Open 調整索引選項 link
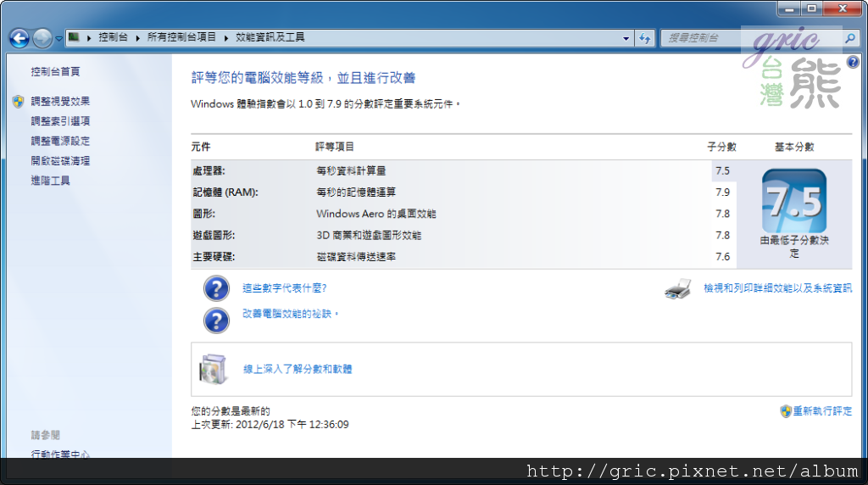Image resolution: width=868 pixels, height=485 pixels. click(60, 121)
